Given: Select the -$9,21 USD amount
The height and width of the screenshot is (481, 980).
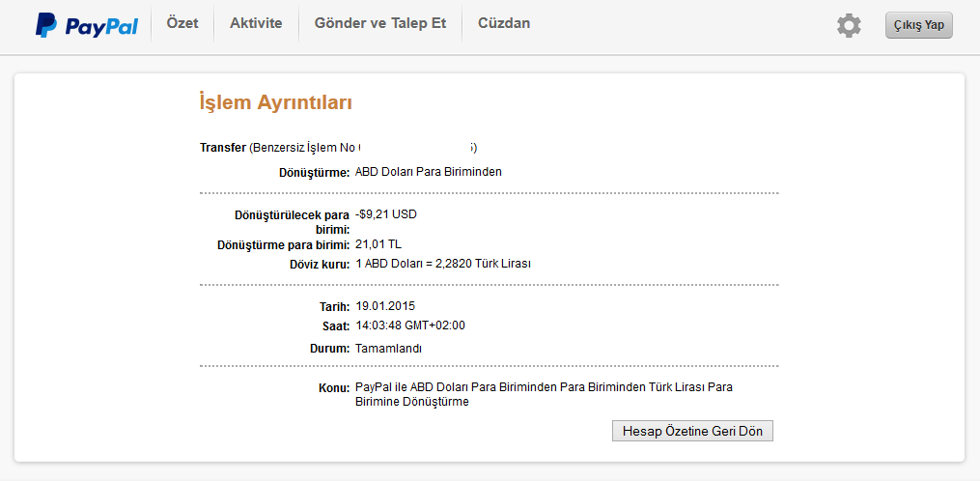Looking at the screenshot, I should 385,214.
